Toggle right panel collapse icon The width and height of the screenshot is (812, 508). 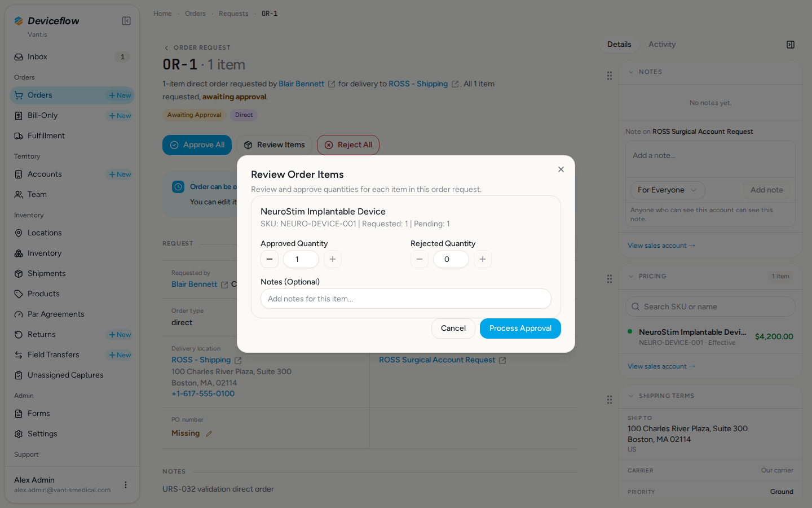[x=791, y=45]
